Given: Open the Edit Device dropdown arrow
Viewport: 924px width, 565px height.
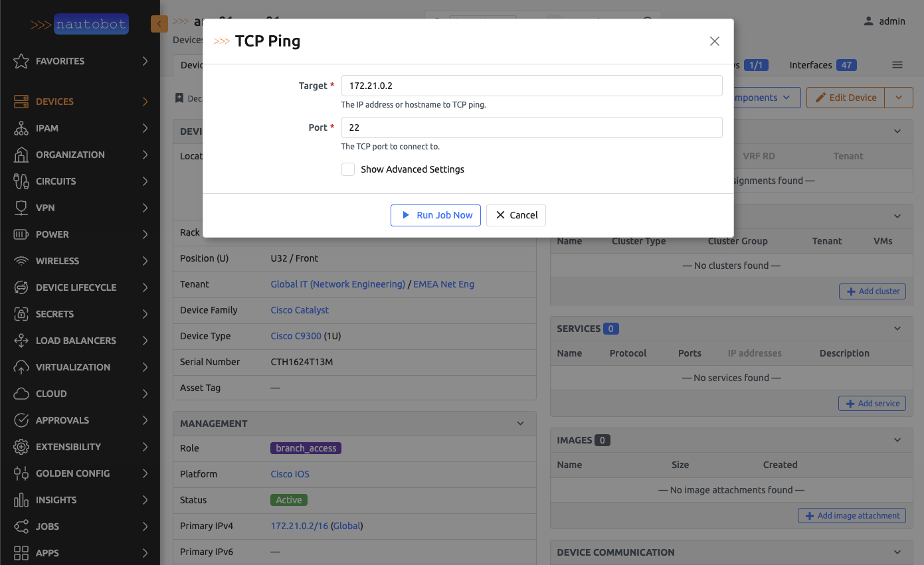Looking at the screenshot, I should coord(899,98).
